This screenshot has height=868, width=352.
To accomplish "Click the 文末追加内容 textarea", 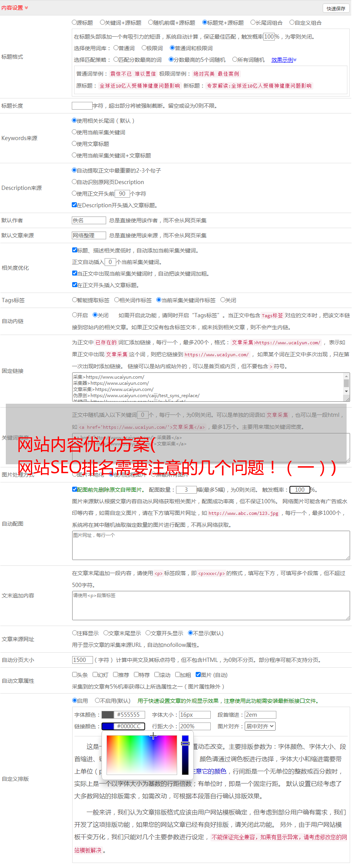I will 211,606.
